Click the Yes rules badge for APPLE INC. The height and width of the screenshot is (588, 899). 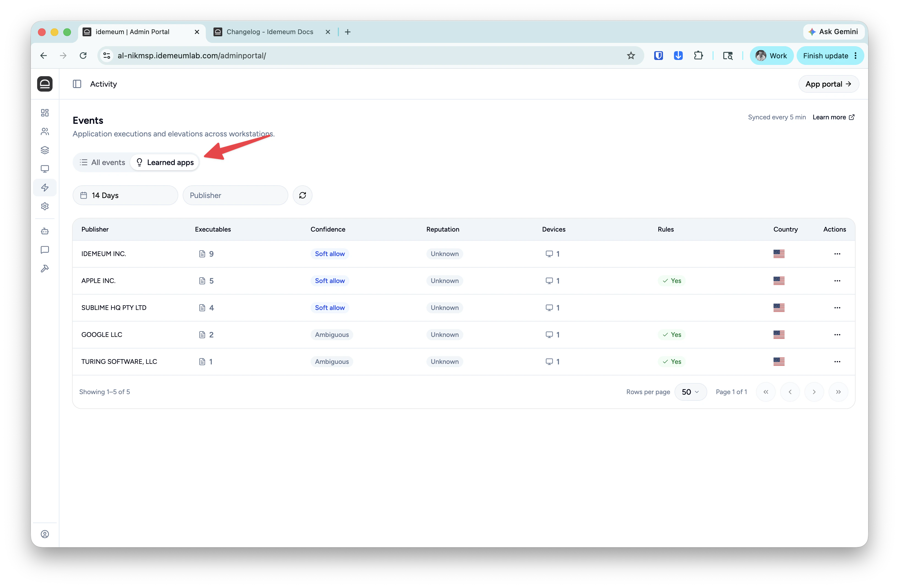point(671,281)
